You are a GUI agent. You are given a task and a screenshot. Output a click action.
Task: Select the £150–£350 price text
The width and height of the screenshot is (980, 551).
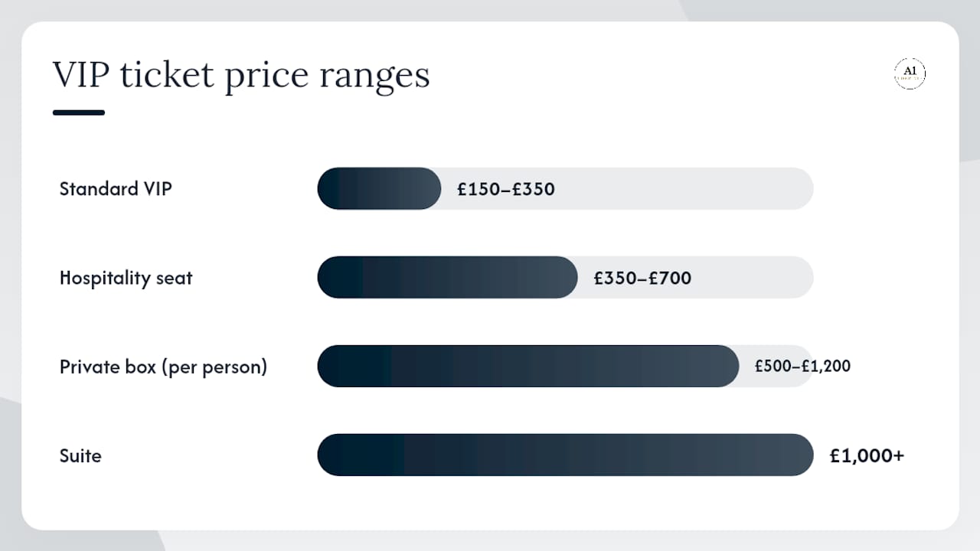pos(506,189)
